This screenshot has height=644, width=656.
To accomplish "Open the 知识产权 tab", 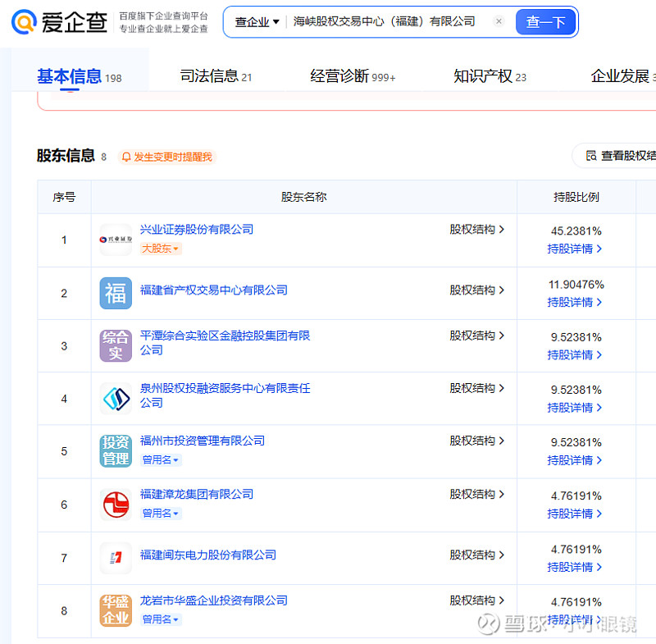I will coord(490,76).
